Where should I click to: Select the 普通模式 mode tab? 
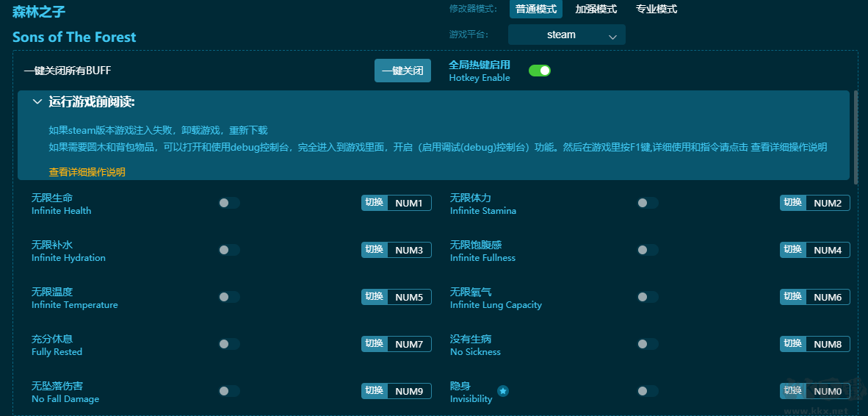click(536, 9)
